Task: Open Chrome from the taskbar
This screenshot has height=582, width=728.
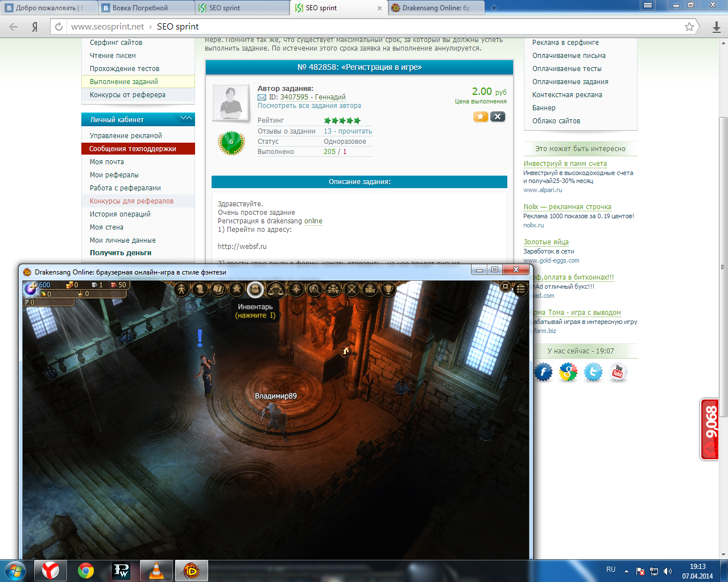Action: (86, 570)
